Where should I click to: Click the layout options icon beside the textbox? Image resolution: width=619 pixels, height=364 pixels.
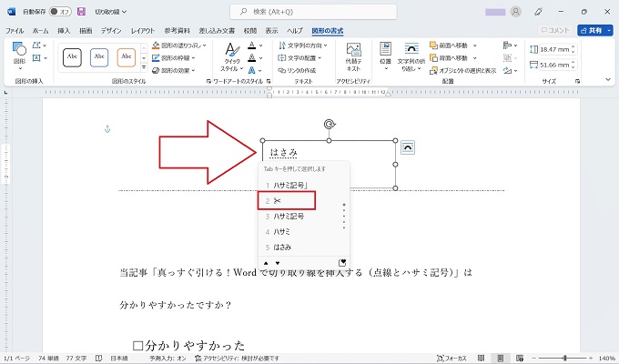pyautogui.click(x=408, y=147)
